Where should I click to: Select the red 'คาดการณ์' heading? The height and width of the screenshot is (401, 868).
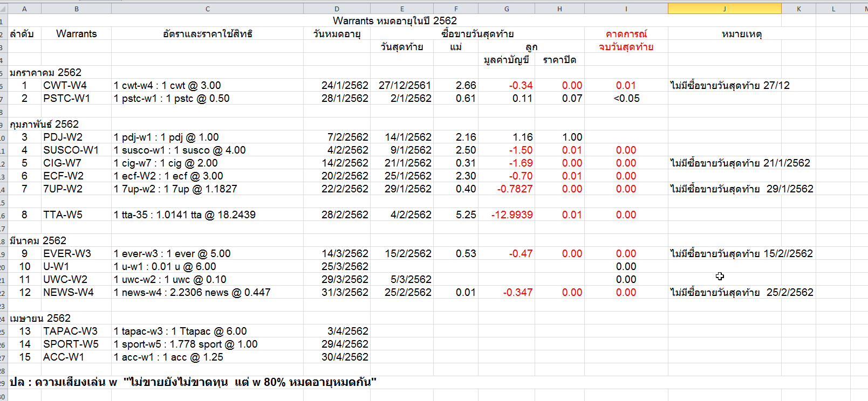(626, 34)
